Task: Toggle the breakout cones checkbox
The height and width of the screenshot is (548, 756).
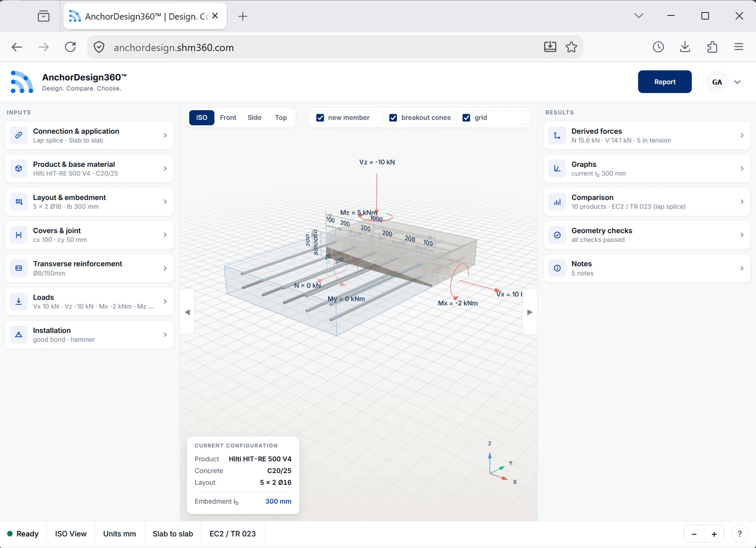Action: [393, 118]
